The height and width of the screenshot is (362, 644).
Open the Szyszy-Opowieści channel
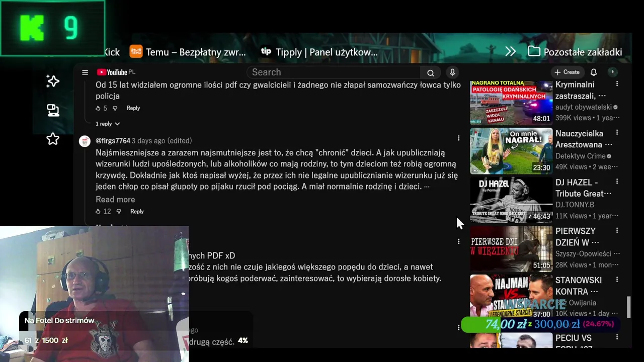click(x=584, y=254)
